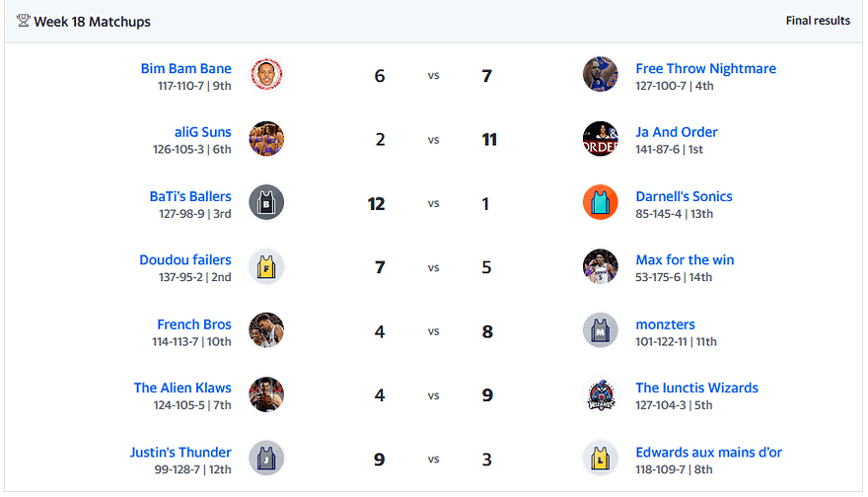This screenshot has width=868, height=497.
Task: Click the trophy icon beside Week 18 Matchups
Action: tap(24, 21)
